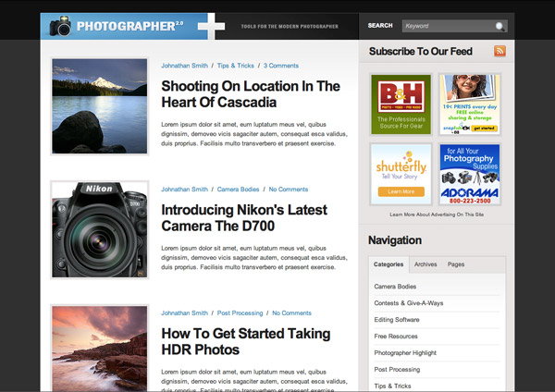The height and width of the screenshot is (392, 555).
Task: Open the Snapfish prints advertisement
Action: [469, 104]
